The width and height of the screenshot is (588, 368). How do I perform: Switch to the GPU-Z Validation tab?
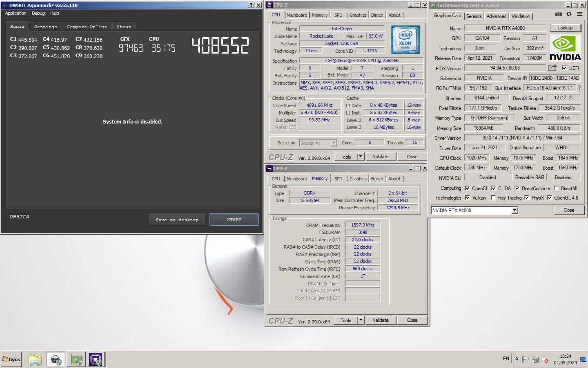click(521, 16)
